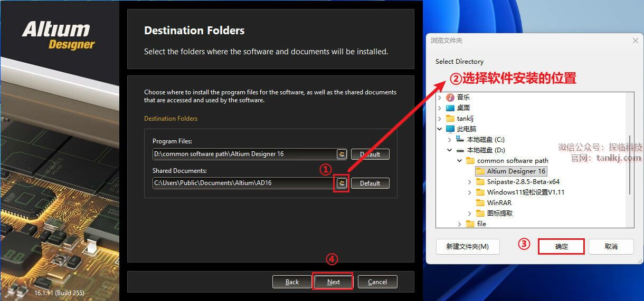
Task: Click the 图标提取 folder icon
Action: 480,213
